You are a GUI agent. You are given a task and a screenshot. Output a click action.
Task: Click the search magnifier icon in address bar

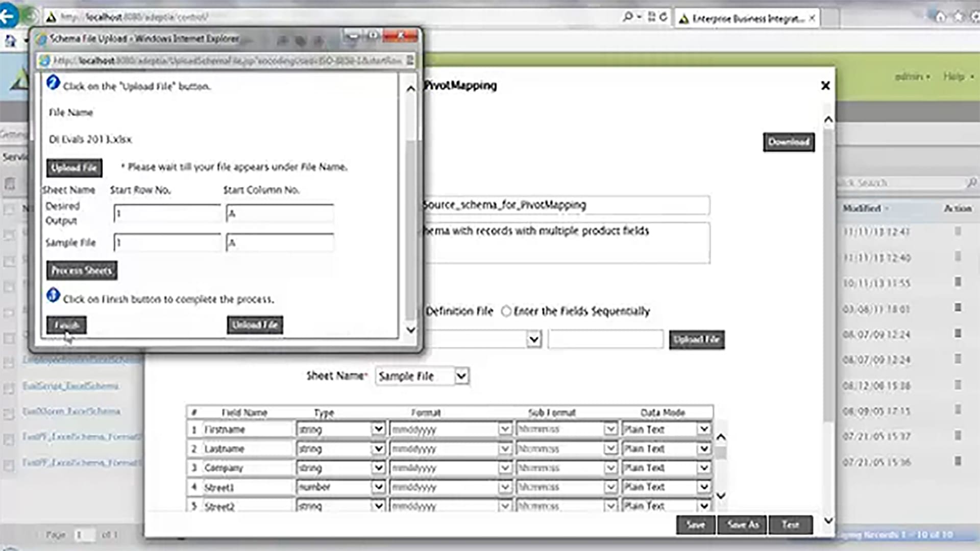[x=627, y=17]
